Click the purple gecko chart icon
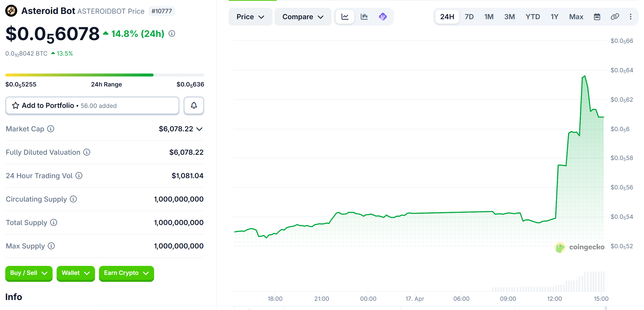 tap(382, 17)
